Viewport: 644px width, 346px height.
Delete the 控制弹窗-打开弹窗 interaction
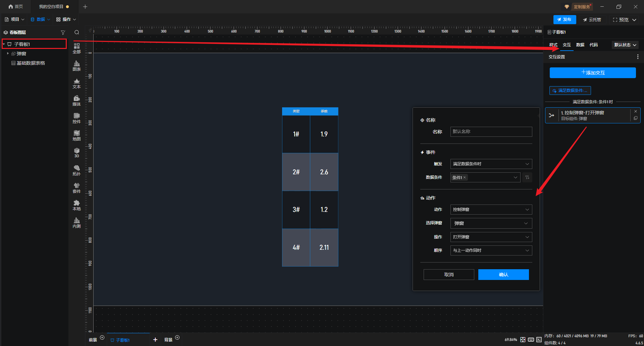coord(635,111)
